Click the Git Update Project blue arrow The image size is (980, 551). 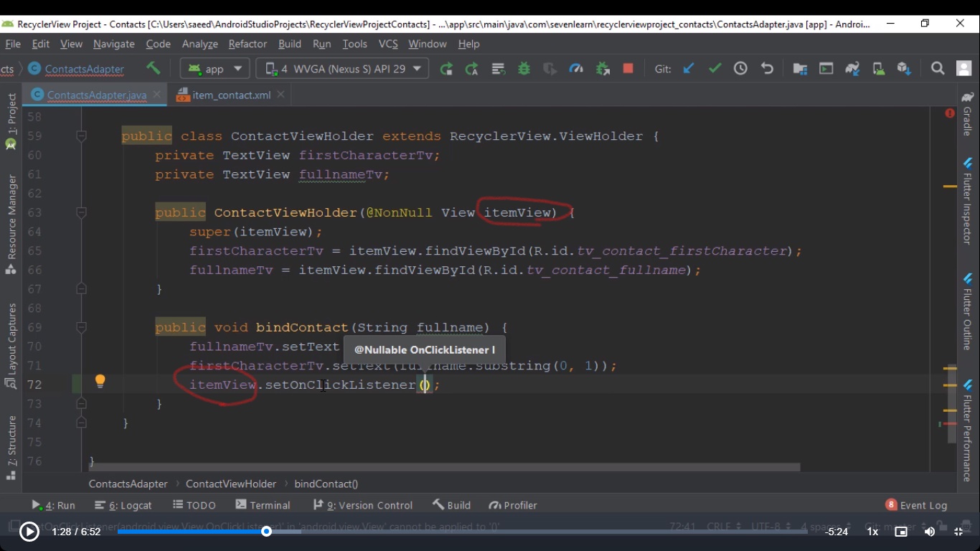tap(689, 68)
